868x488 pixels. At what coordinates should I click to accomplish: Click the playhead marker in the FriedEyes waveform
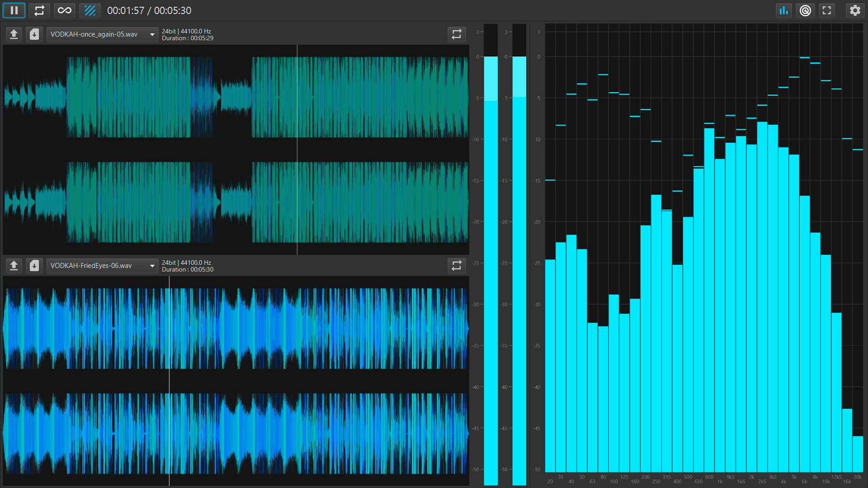(x=170, y=381)
